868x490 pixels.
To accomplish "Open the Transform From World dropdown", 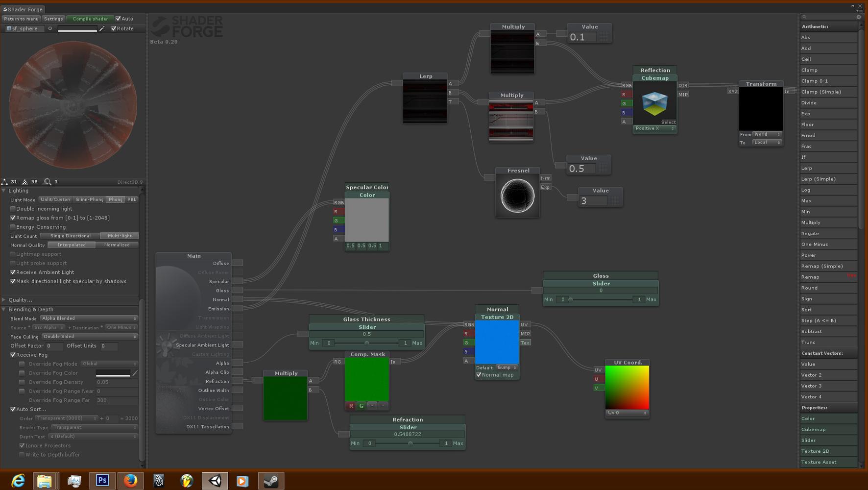I will pyautogui.click(x=767, y=134).
